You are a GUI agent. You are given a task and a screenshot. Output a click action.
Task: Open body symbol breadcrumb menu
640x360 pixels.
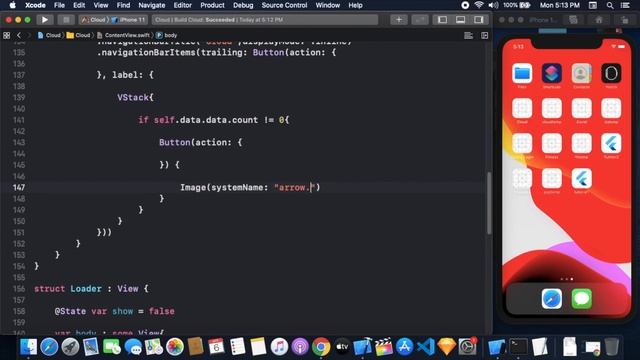click(x=167, y=36)
